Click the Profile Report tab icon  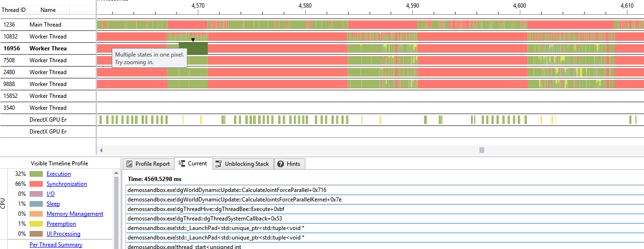[129, 164]
